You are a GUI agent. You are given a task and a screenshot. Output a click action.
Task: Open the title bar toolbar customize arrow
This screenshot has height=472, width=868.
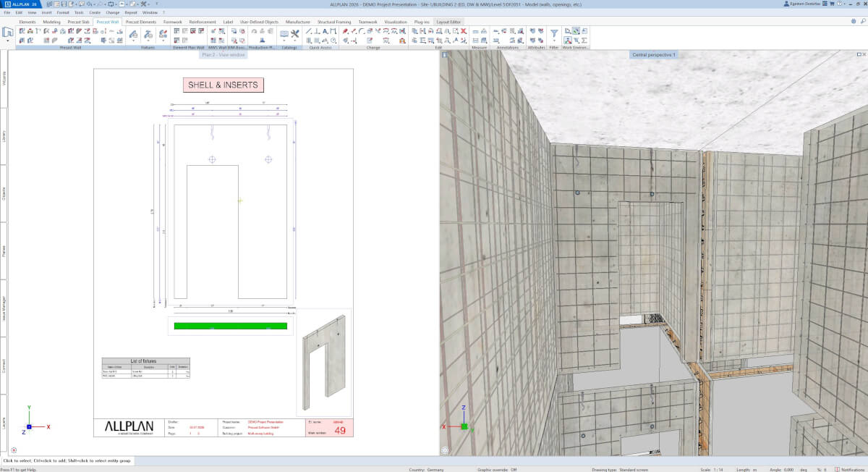coord(157,4)
